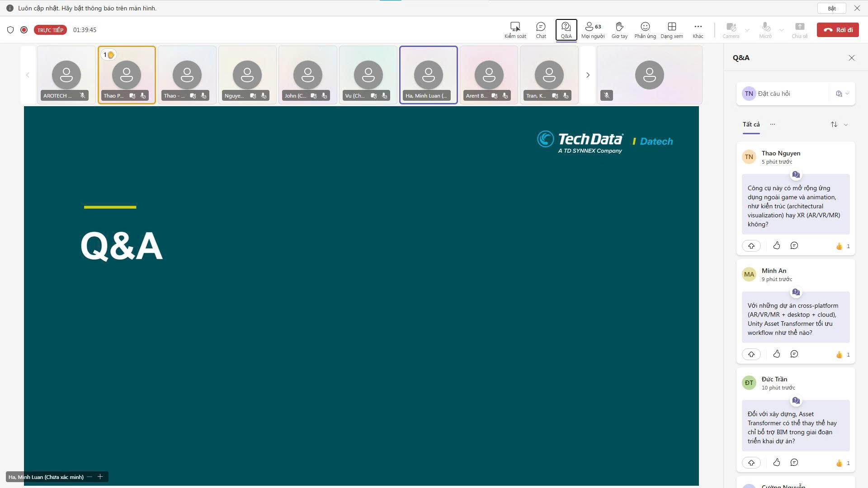Click the Rời đi leave button
The height and width of the screenshot is (488, 868).
click(x=838, y=30)
